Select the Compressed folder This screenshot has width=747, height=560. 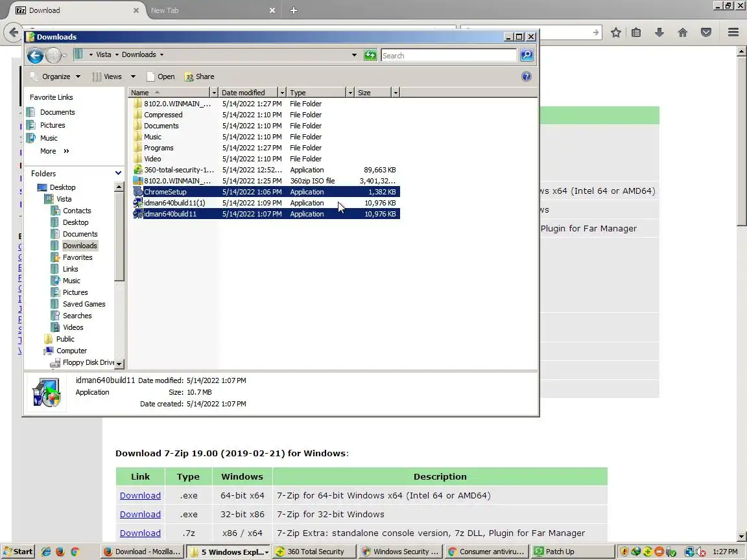pos(267,115)
